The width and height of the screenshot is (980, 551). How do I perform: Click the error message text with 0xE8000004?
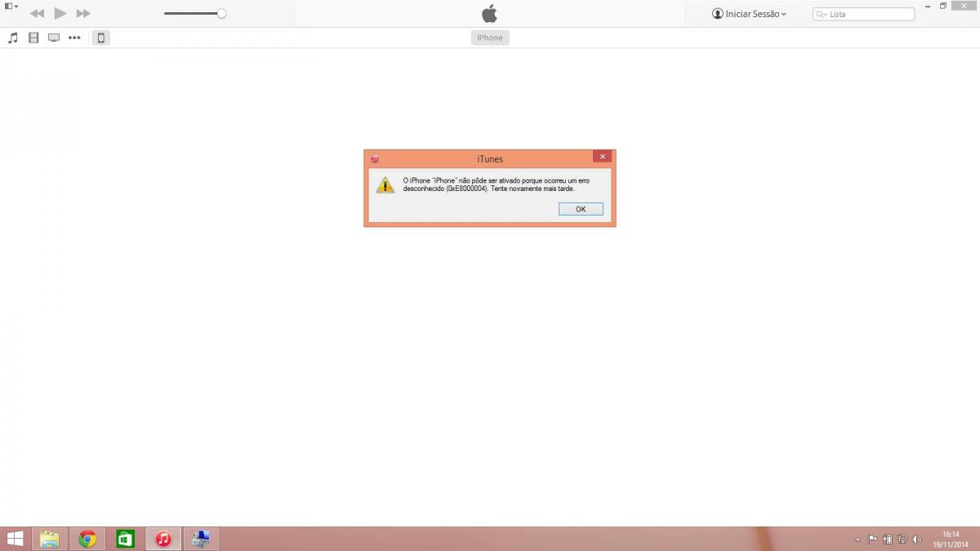[x=496, y=184]
